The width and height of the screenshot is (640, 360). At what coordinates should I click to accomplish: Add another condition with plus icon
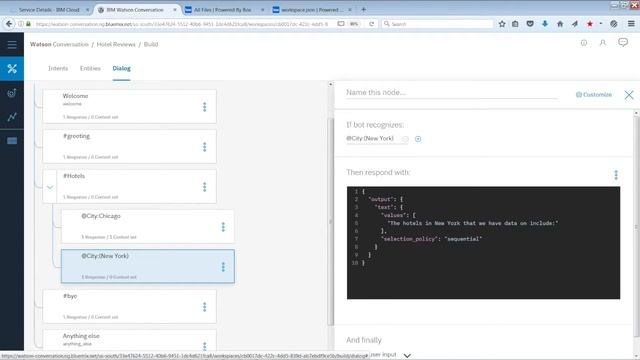coord(418,139)
